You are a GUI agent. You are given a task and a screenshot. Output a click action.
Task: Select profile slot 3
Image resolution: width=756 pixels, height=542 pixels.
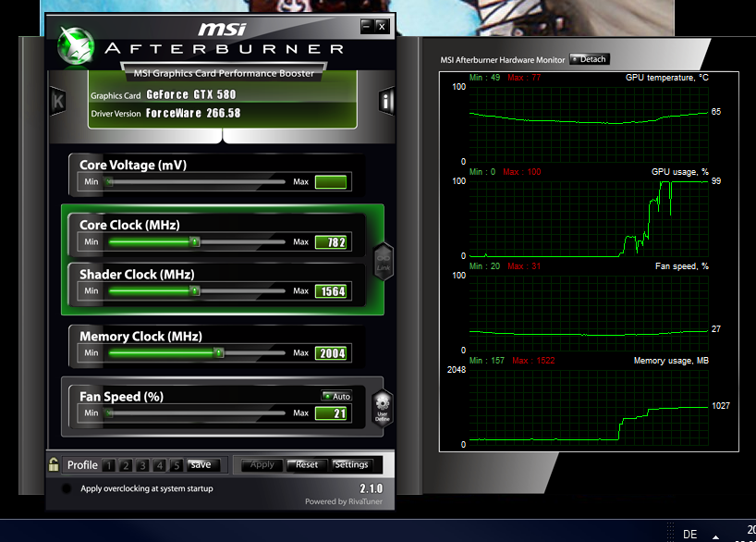point(142,465)
